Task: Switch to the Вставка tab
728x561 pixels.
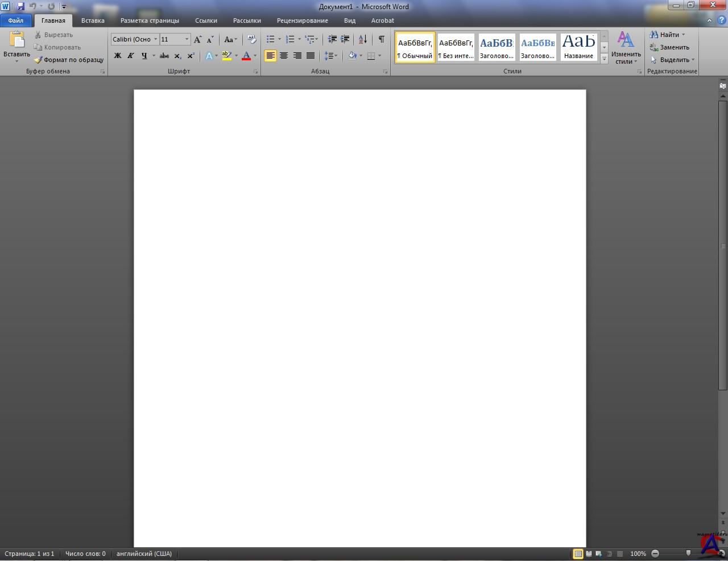Action: [93, 20]
